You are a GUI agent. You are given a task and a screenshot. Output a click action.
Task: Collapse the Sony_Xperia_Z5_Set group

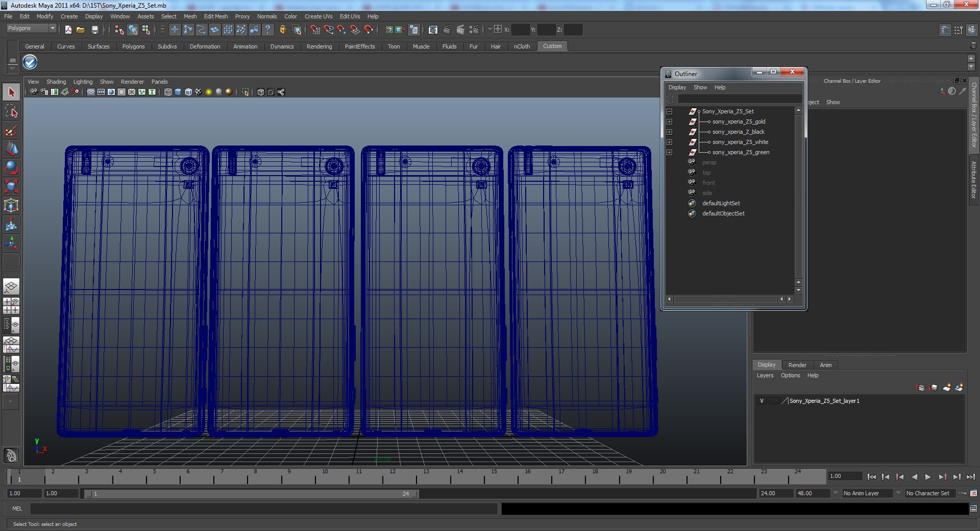click(x=669, y=111)
